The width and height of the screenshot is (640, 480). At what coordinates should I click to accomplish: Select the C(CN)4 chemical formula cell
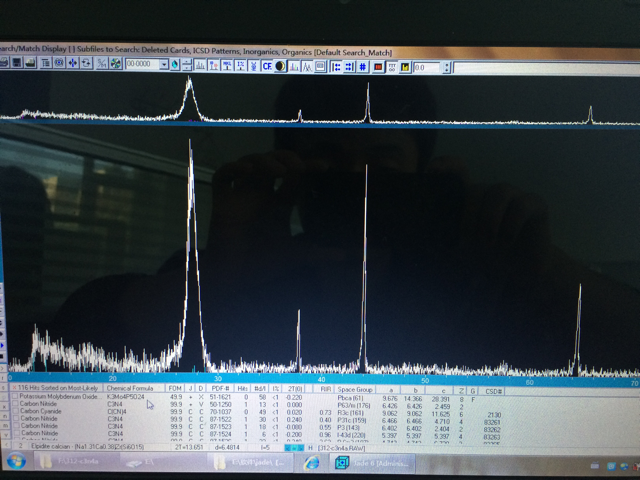(118, 411)
